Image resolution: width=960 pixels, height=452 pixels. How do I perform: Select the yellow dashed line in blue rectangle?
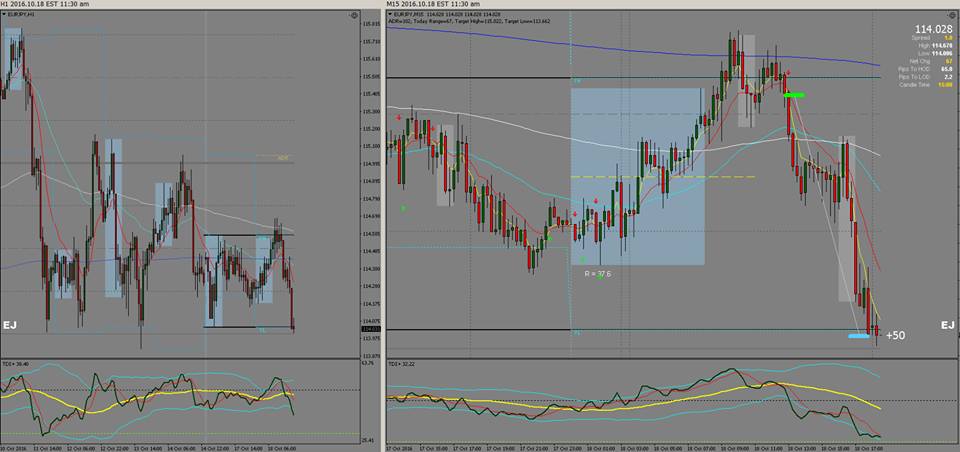click(x=662, y=177)
